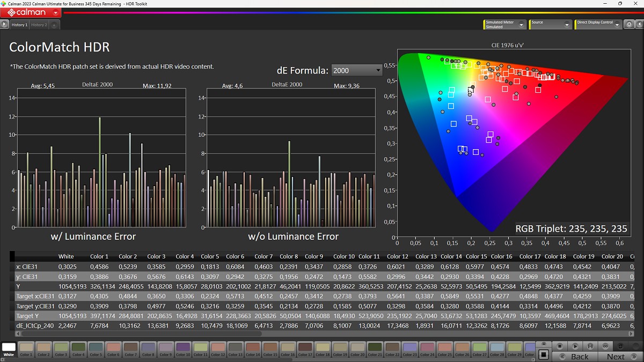The image size is (644, 362).
Task: Click the 'w/o Luminance Error' chart caption
Action: pos(293,237)
